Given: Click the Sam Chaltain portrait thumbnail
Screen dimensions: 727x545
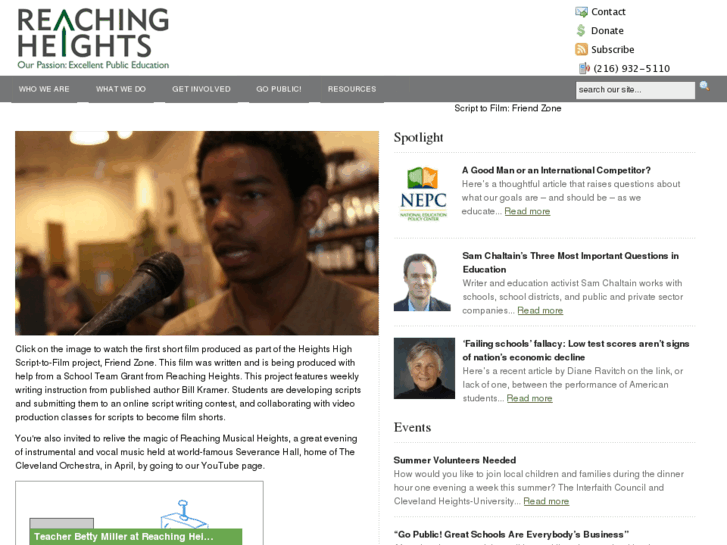Looking at the screenshot, I should click(422, 282).
